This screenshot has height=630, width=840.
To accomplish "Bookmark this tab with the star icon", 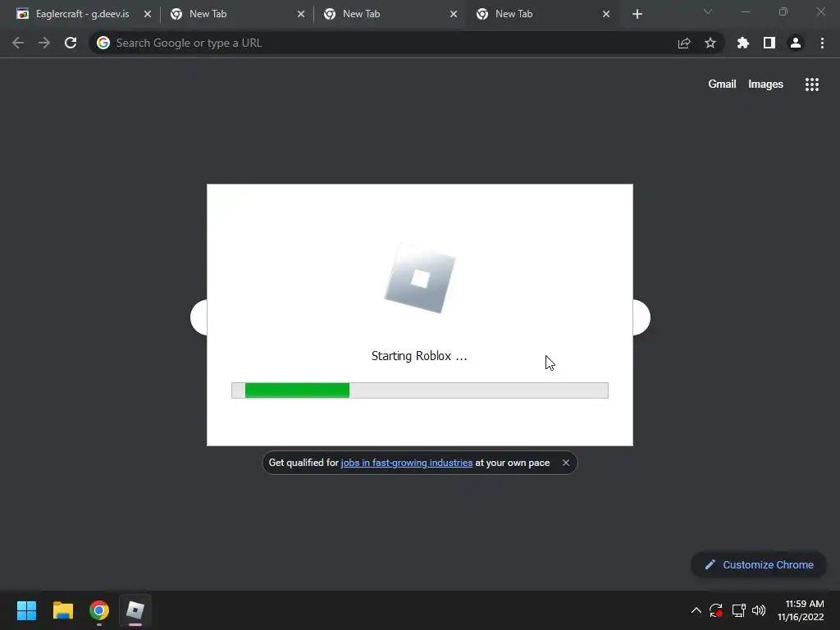I will (710, 43).
